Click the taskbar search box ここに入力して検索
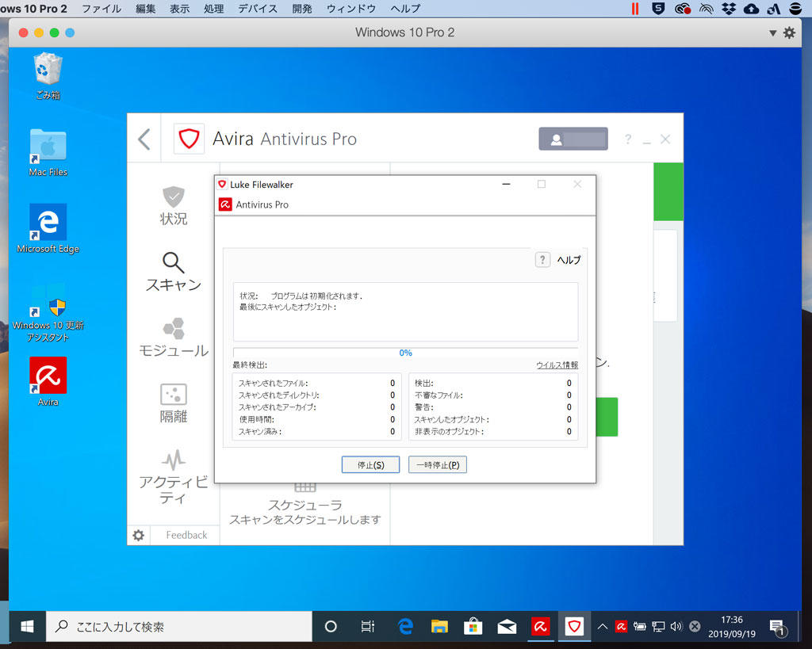The width and height of the screenshot is (812, 649). click(180, 627)
